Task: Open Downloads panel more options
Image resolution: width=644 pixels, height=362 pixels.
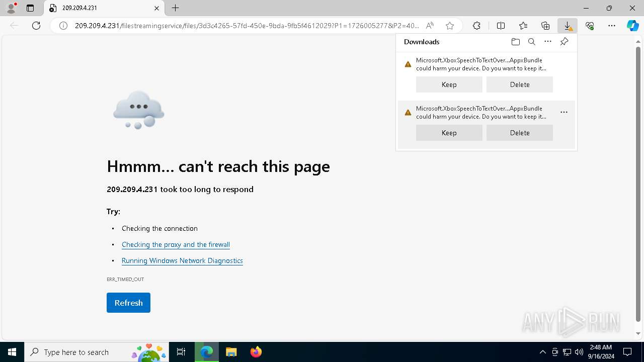Action: coord(548,42)
